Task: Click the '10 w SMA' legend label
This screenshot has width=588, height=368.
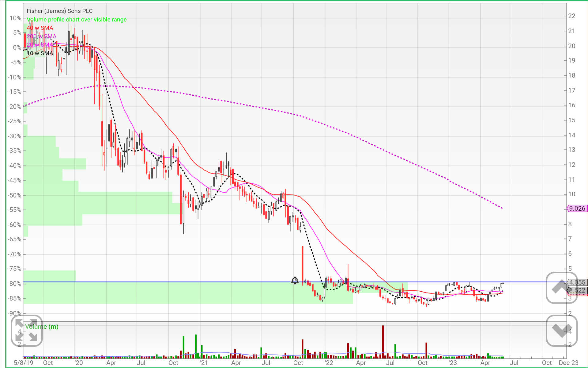Action: [40, 53]
